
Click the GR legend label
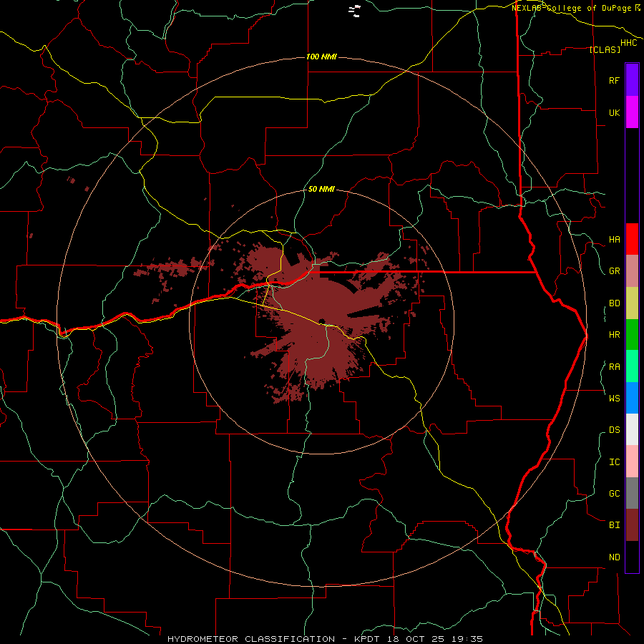tap(614, 271)
